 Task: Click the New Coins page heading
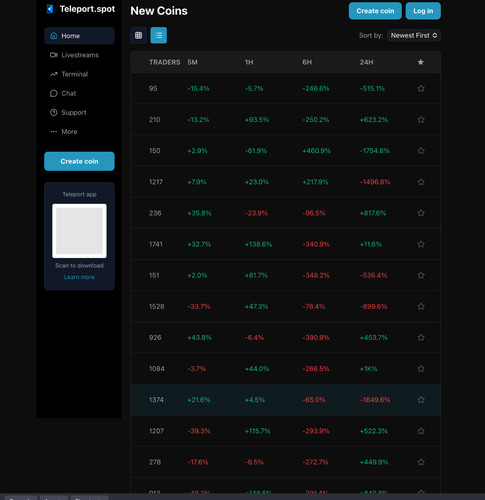[159, 11]
